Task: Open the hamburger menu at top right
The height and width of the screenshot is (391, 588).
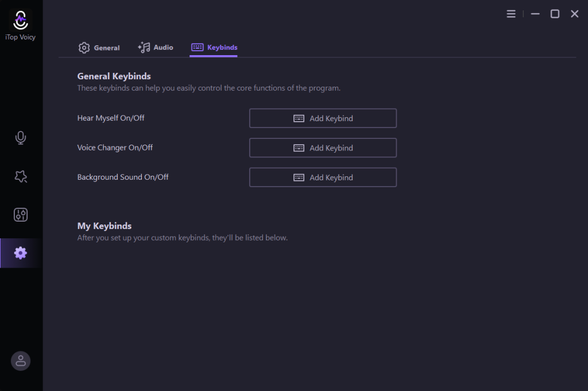Action: click(x=511, y=14)
